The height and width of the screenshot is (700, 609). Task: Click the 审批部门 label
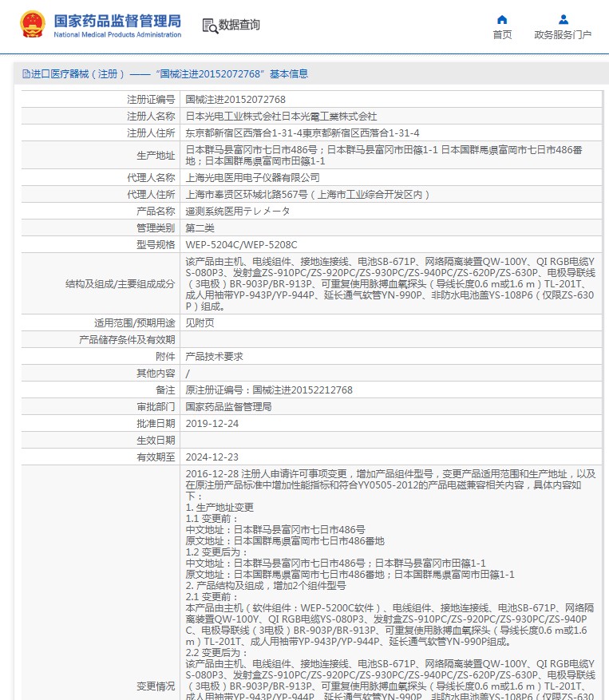click(x=156, y=407)
